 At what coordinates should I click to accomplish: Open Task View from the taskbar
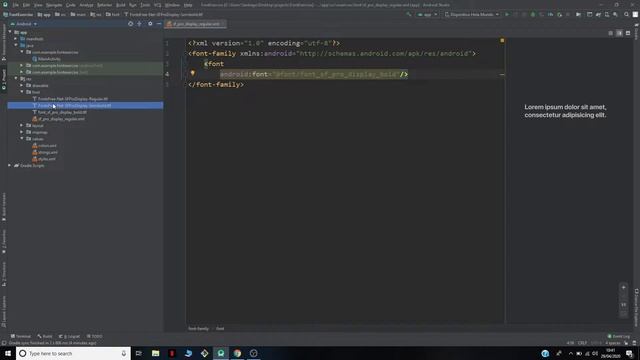point(139,353)
